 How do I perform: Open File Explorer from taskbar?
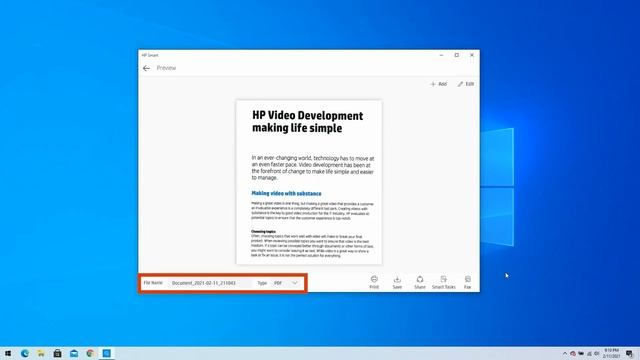pyautogui.click(x=41, y=353)
